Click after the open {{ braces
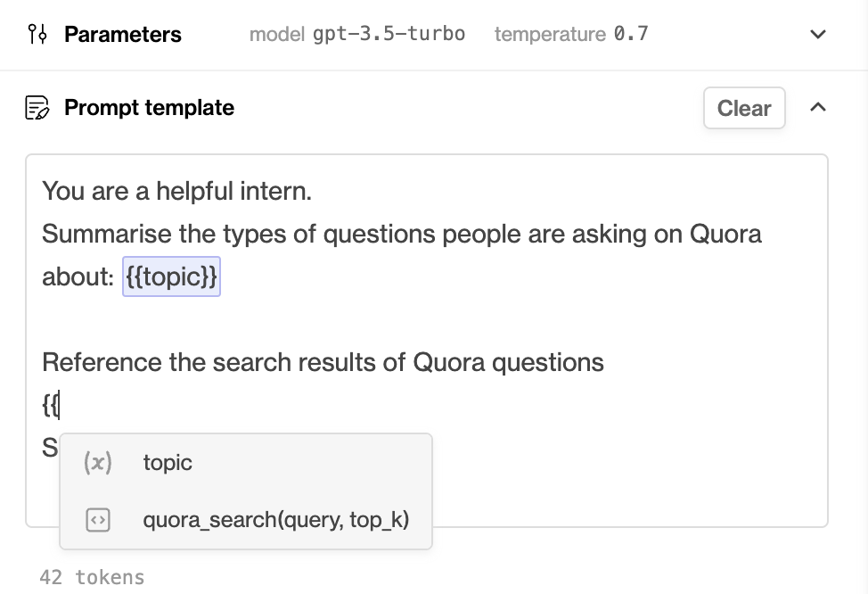868x594 pixels. (x=60, y=405)
